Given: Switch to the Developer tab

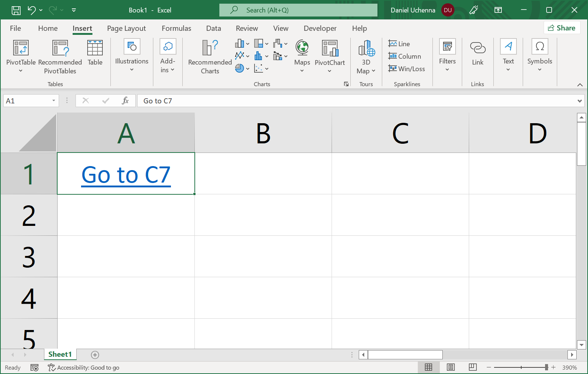Looking at the screenshot, I should pos(320,28).
